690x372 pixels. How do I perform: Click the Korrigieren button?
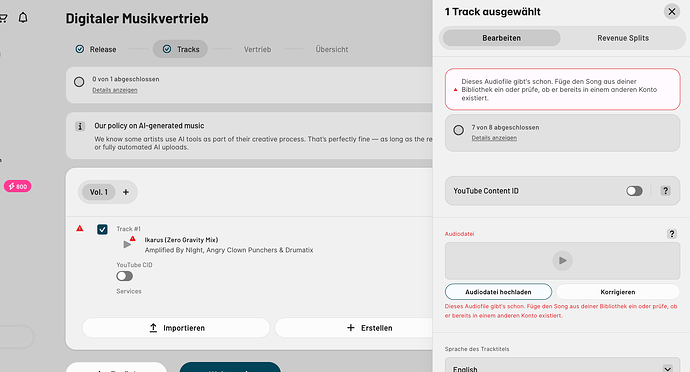tap(618, 292)
